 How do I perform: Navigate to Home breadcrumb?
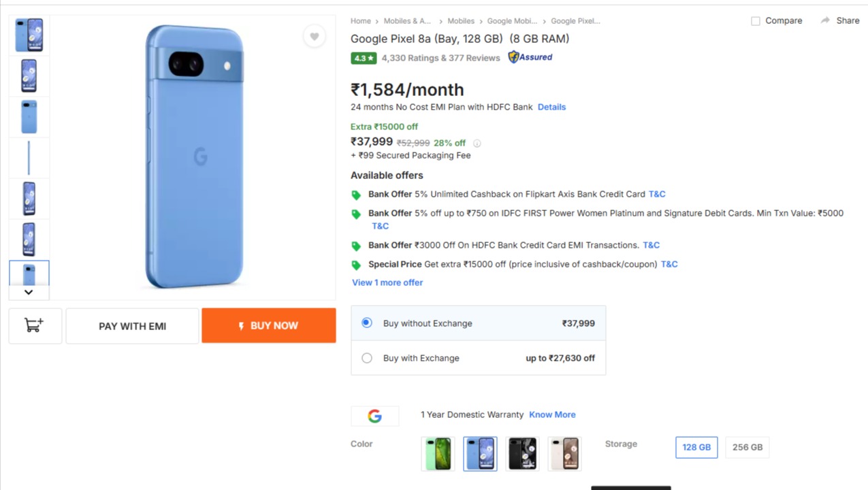[361, 21]
